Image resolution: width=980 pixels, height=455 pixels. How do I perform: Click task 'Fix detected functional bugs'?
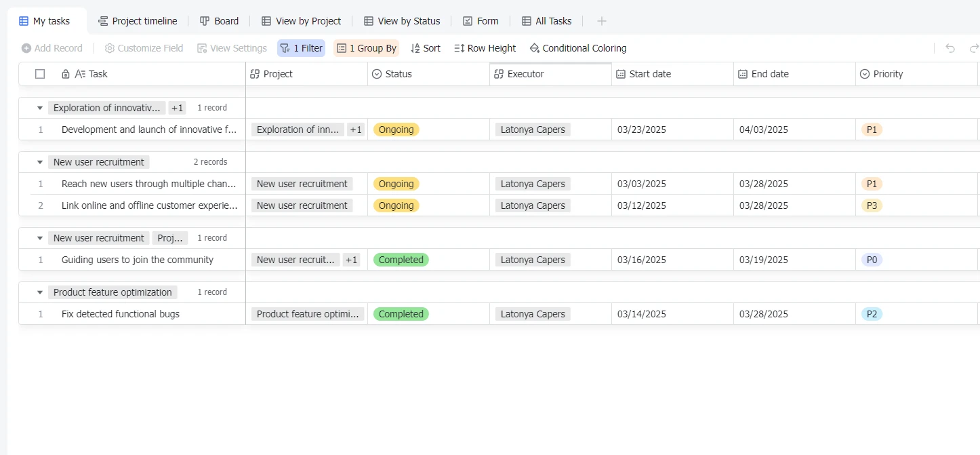[x=121, y=314]
